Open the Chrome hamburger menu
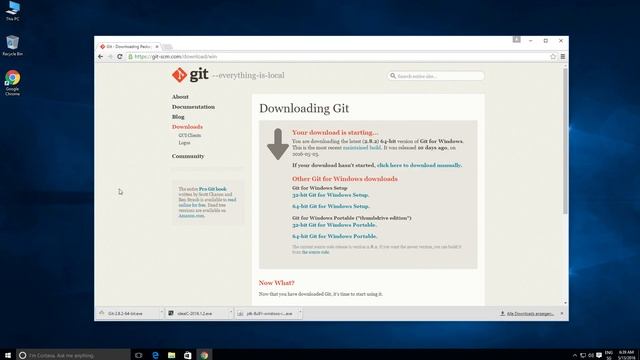This screenshot has width=640, height=360. point(563,57)
